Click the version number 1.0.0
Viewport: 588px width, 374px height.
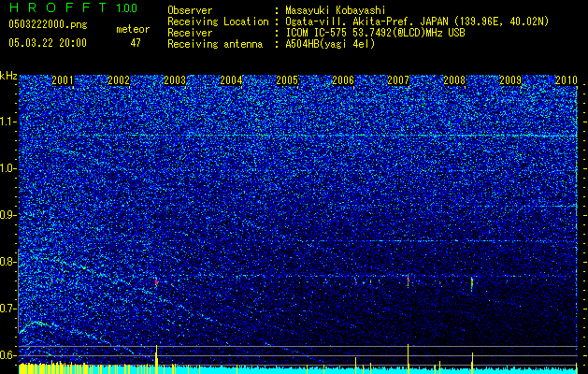coord(126,8)
